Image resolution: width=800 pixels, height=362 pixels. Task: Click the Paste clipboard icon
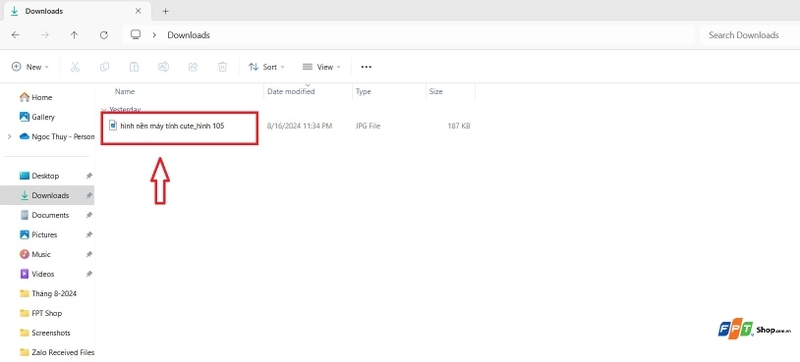point(134,67)
